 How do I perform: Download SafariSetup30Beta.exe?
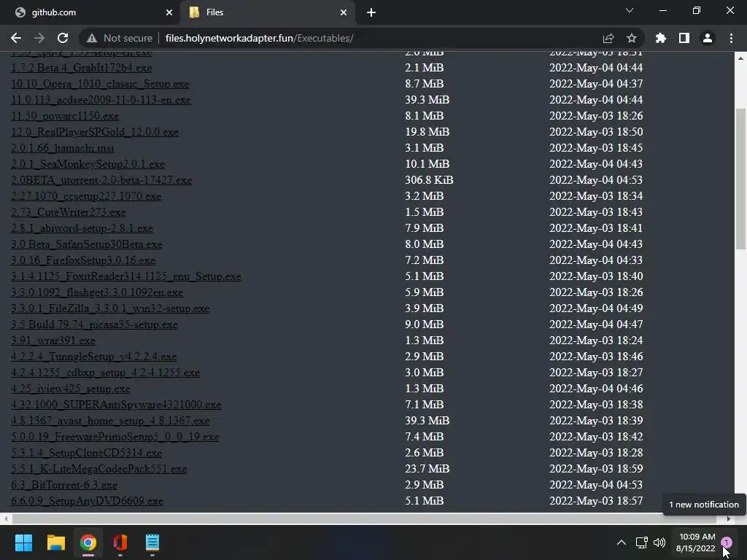click(x=87, y=244)
